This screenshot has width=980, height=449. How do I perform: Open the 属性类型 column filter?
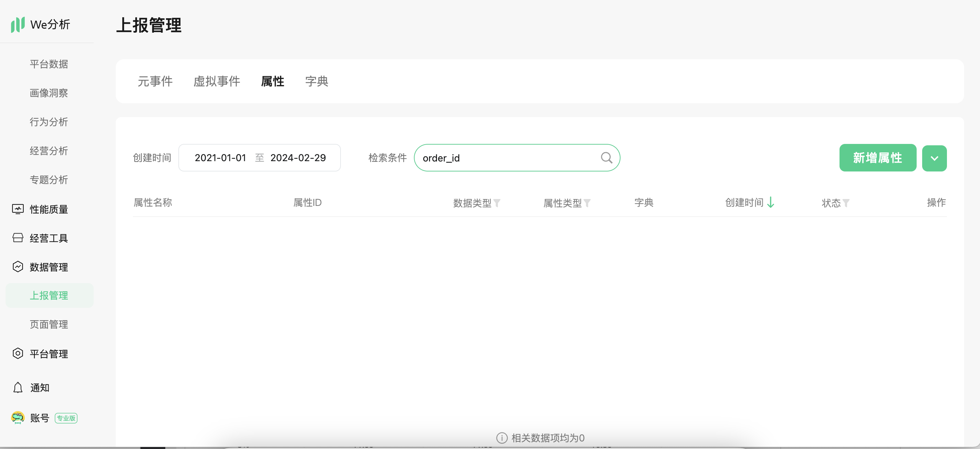point(587,203)
